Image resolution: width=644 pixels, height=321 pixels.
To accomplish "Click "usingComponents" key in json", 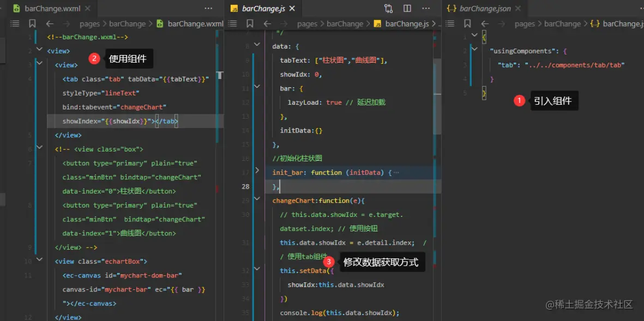I will (x=522, y=51).
